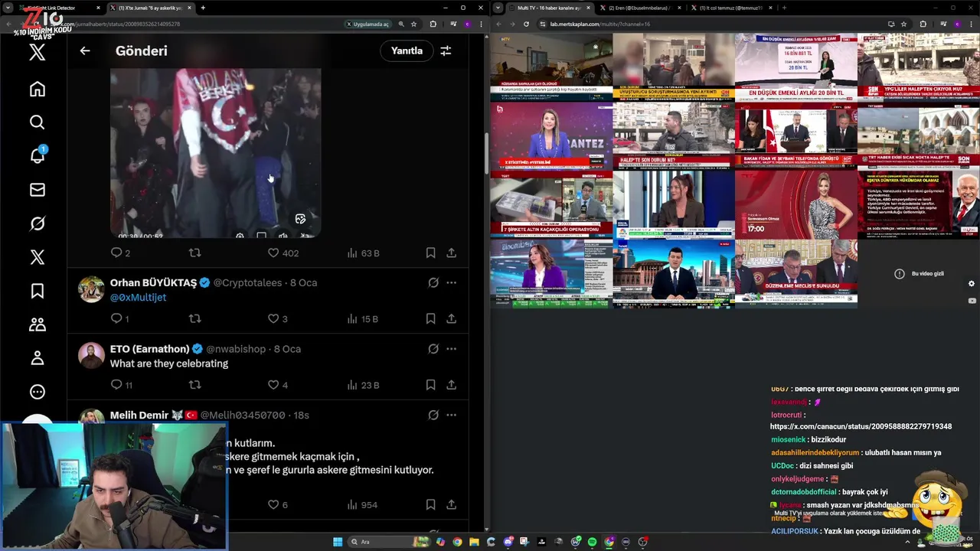
Task: Open Orhan BÜYÜKTAŞ profile name
Action: 153,282
